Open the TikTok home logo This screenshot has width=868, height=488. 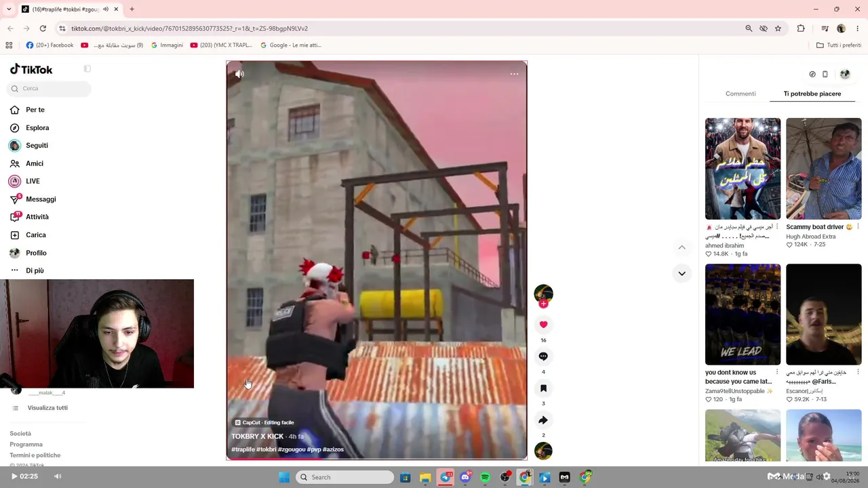31,69
